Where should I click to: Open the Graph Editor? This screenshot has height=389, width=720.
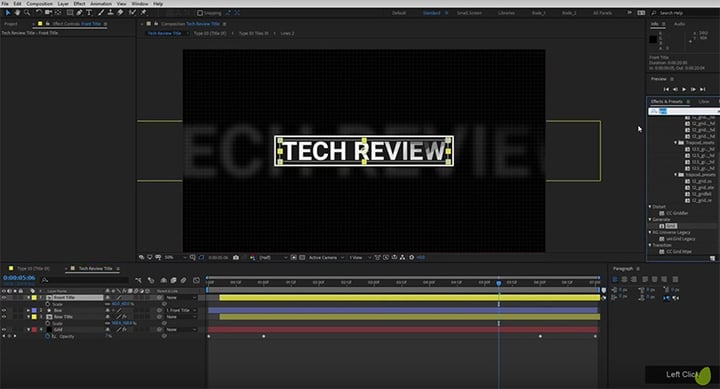197,280
